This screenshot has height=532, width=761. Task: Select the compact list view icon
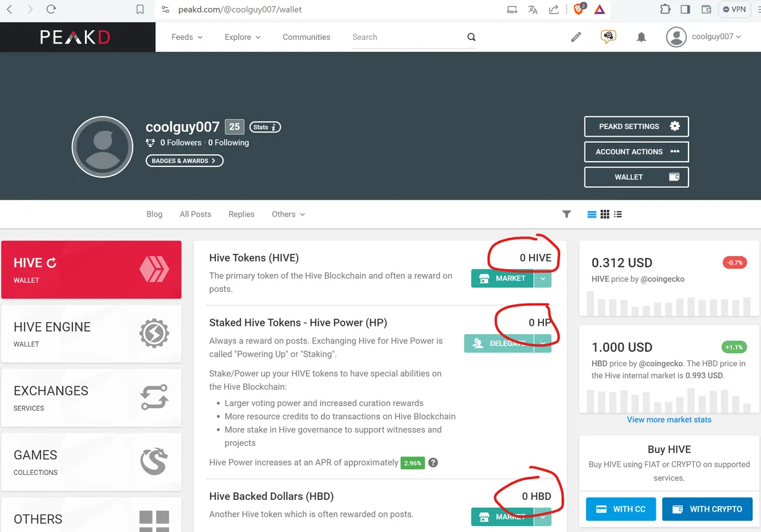pos(618,215)
